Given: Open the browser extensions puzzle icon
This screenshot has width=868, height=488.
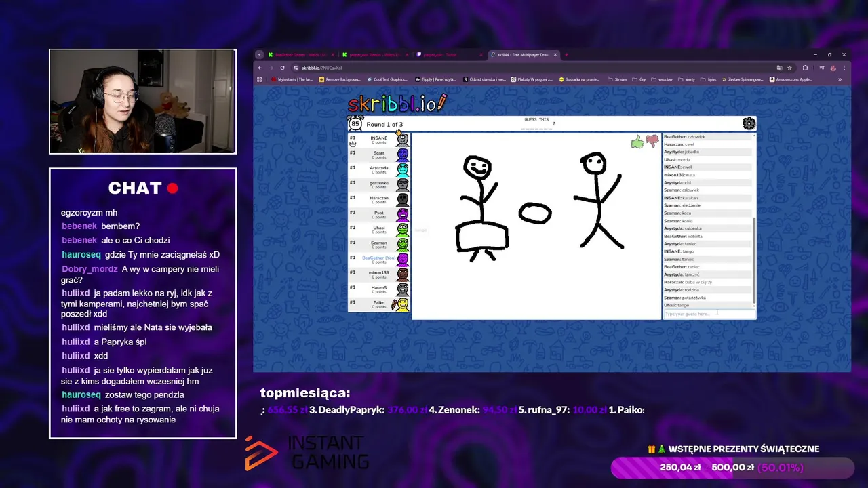Looking at the screenshot, I should (x=805, y=68).
